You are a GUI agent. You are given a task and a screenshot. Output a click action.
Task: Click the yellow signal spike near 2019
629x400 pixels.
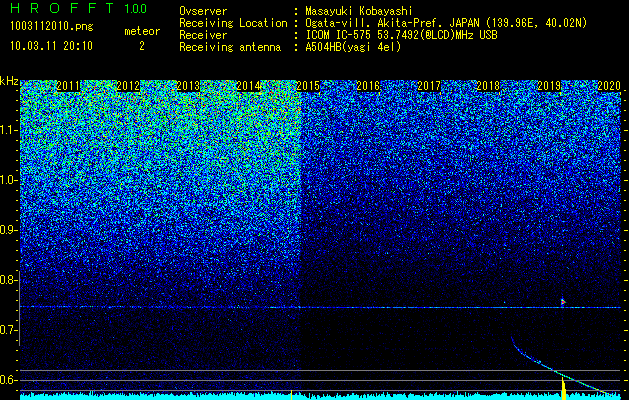(x=563, y=388)
